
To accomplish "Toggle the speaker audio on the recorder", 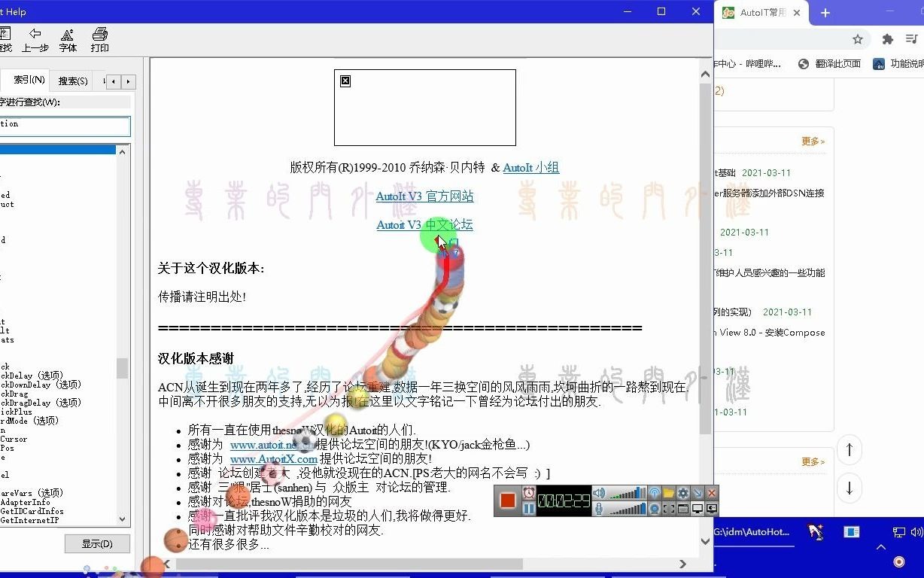I will point(598,493).
